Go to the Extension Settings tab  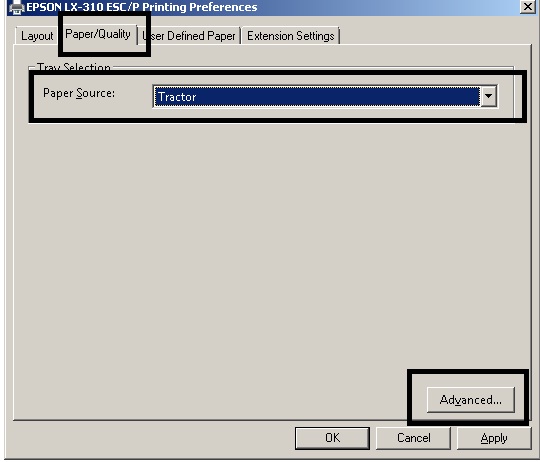pos(291,36)
